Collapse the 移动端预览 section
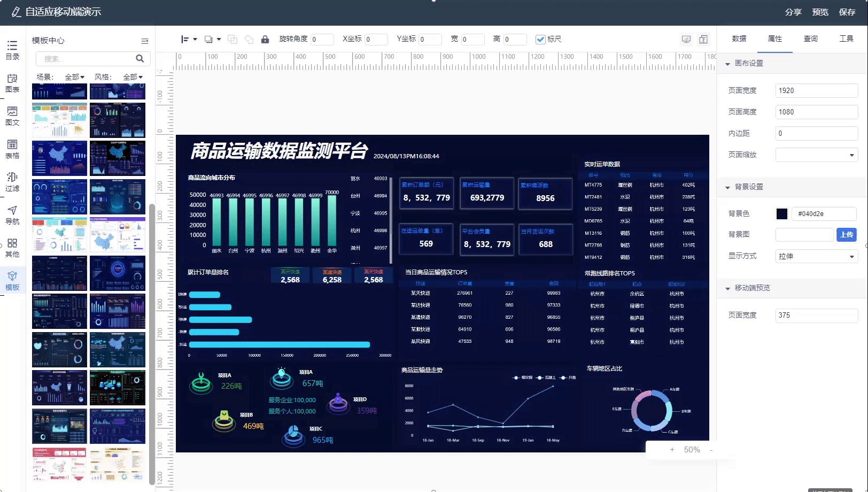The width and height of the screenshot is (868, 492). [x=727, y=288]
